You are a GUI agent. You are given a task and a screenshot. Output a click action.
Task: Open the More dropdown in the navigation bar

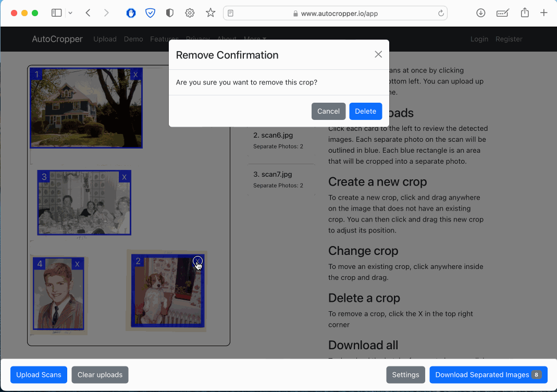pos(255,39)
